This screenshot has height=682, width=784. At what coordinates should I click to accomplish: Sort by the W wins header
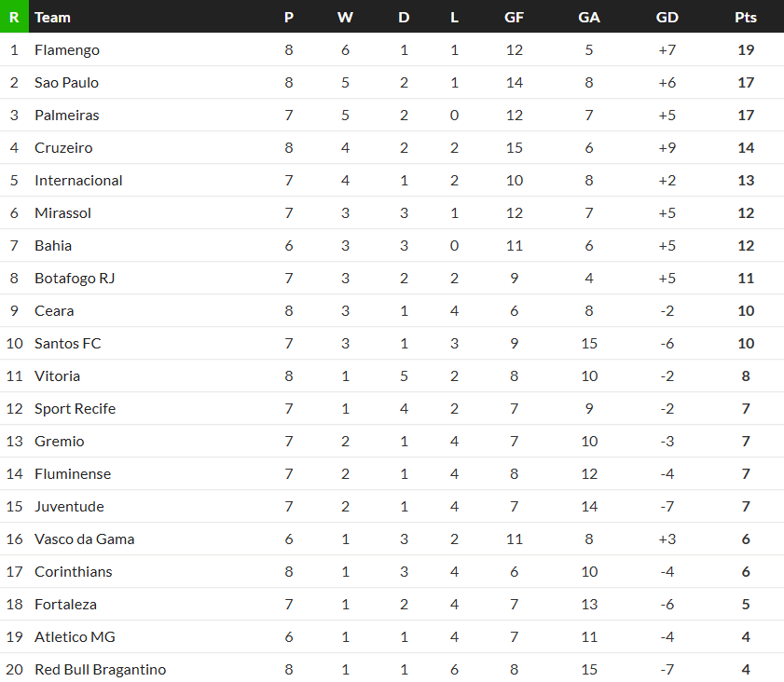345,18
